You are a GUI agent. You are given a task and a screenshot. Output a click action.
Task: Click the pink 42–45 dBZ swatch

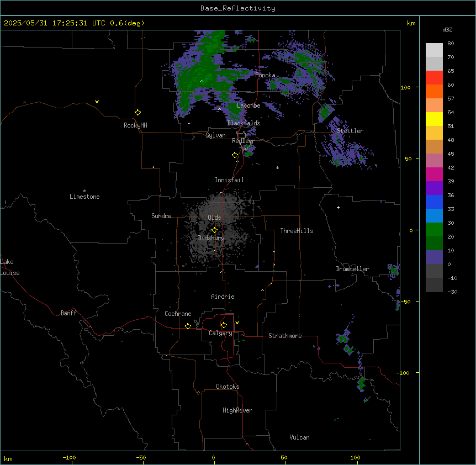click(434, 161)
